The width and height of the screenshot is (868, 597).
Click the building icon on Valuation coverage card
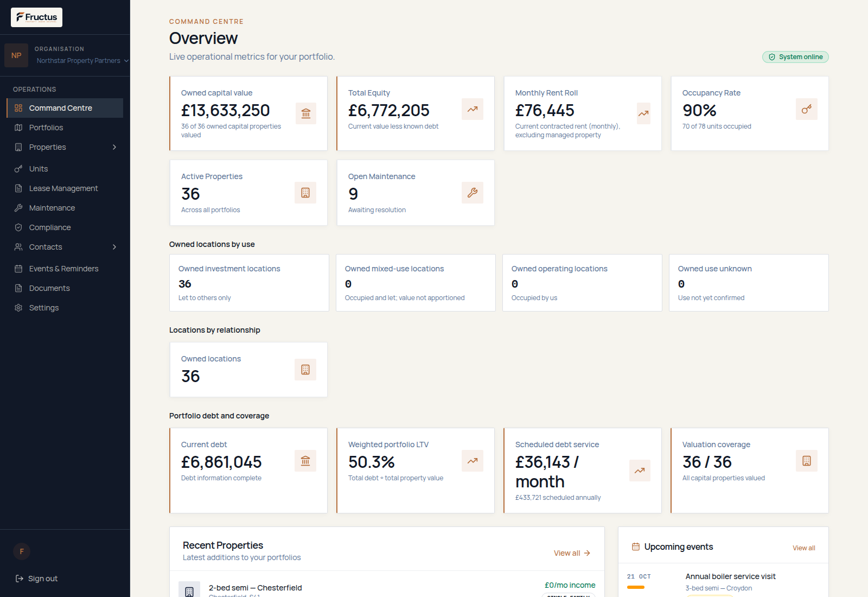click(x=807, y=461)
